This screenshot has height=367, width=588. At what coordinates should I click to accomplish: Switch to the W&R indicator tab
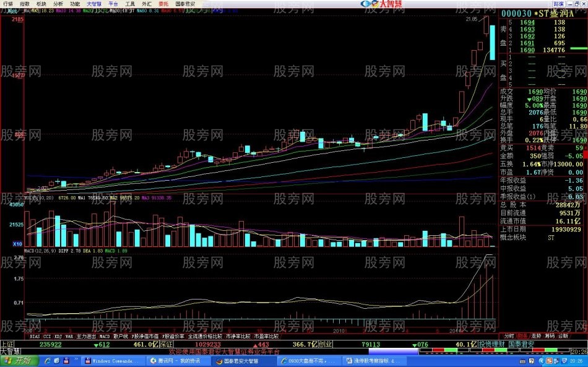point(69,337)
